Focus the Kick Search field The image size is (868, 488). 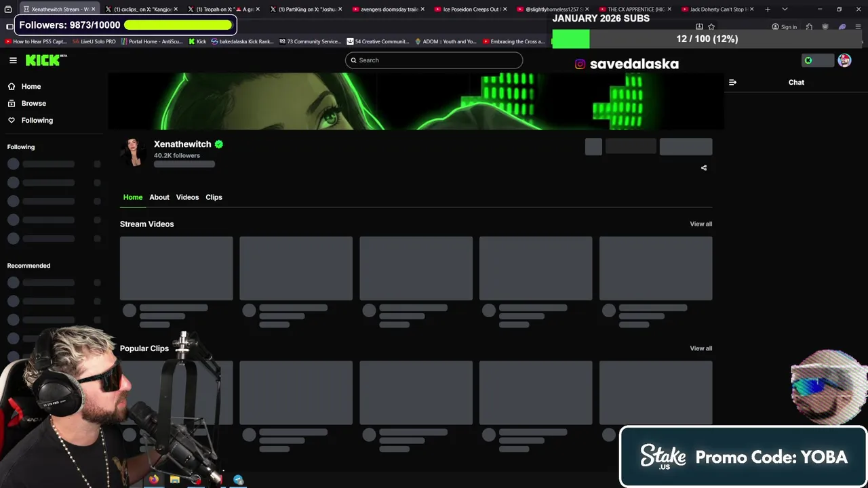click(434, 60)
